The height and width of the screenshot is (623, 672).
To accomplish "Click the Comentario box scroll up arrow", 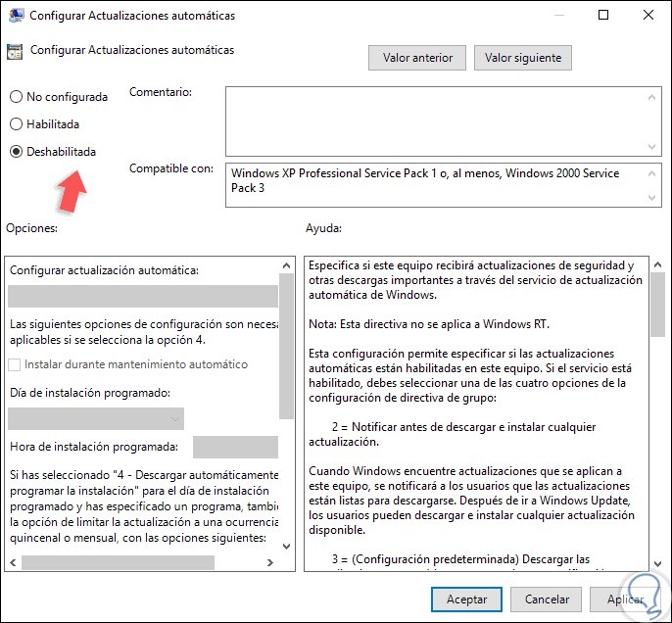I will [x=651, y=97].
